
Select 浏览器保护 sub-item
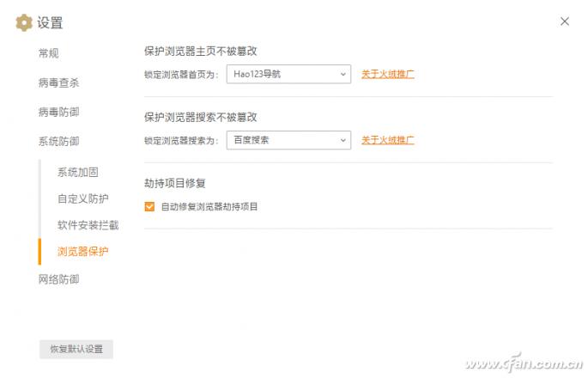83,252
